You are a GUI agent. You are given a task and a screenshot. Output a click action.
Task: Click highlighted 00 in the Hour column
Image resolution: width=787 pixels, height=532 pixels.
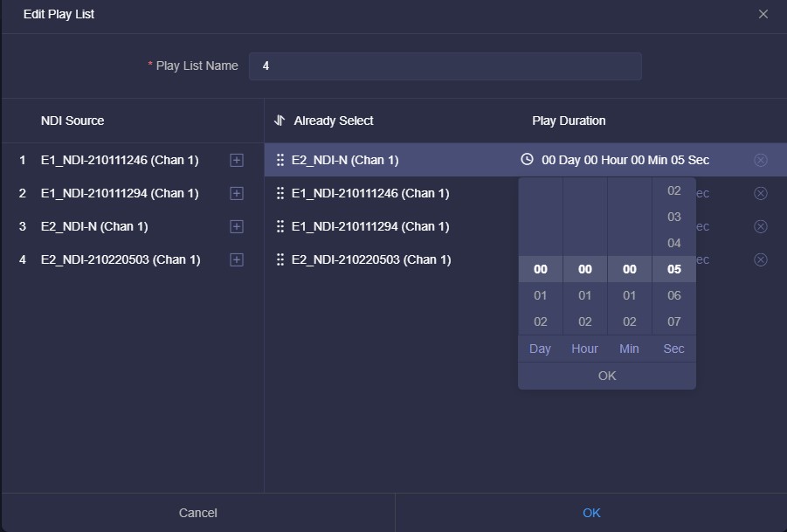tap(585, 269)
